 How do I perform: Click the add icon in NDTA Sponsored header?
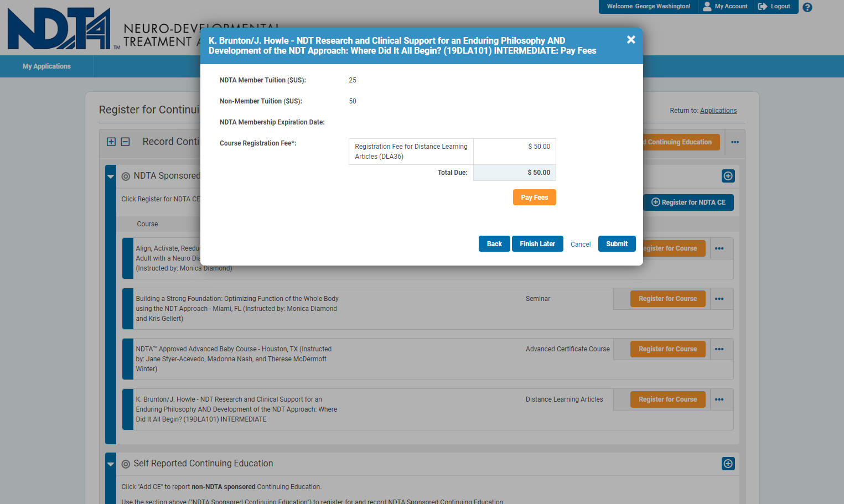click(x=728, y=176)
